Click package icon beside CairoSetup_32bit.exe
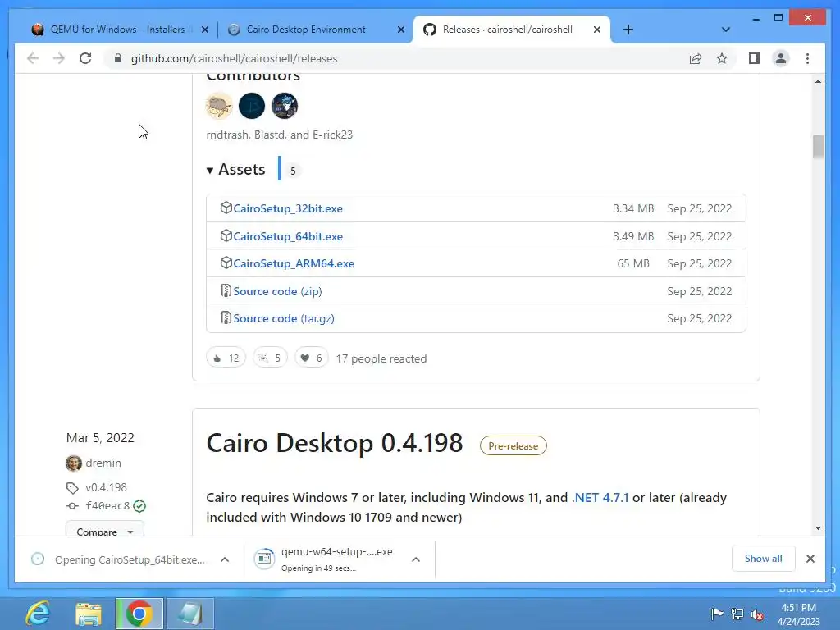Screen dimensions: 840x630 pyautogui.click(x=226, y=208)
